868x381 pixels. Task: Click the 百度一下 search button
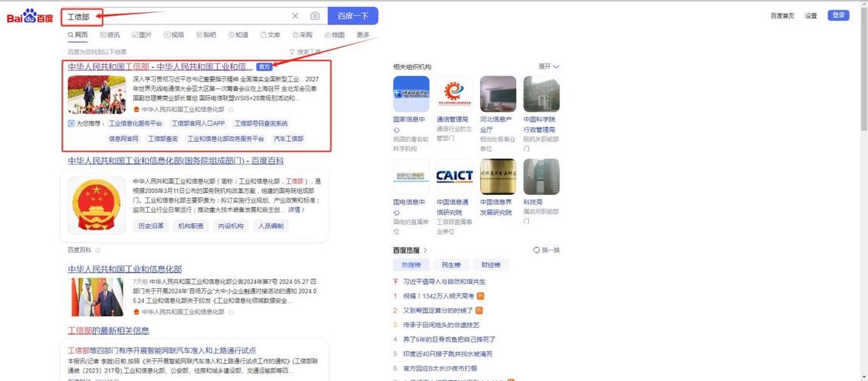353,16
